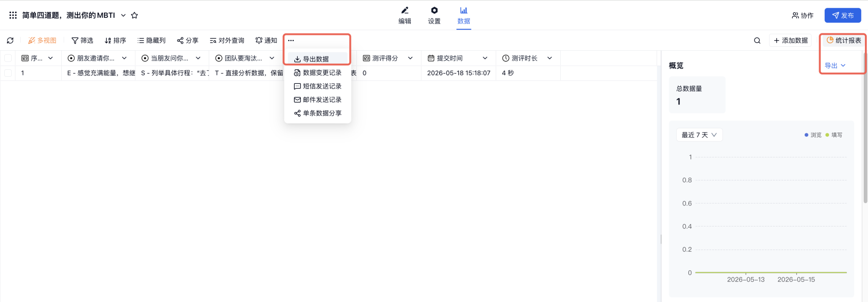This screenshot has height=302, width=868.
Task: Star the form as favorite
Action: (x=135, y=15)
